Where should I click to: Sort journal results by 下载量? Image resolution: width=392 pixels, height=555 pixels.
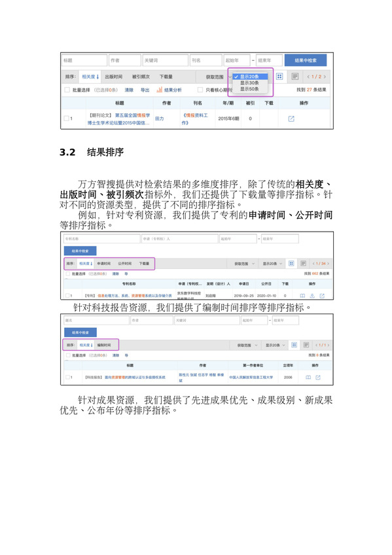click(x=166, y=77)
